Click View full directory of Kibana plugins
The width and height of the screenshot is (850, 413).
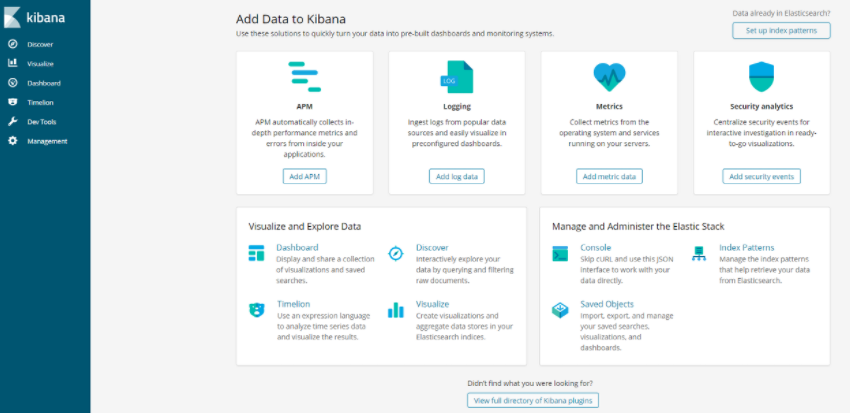(533, 400)
